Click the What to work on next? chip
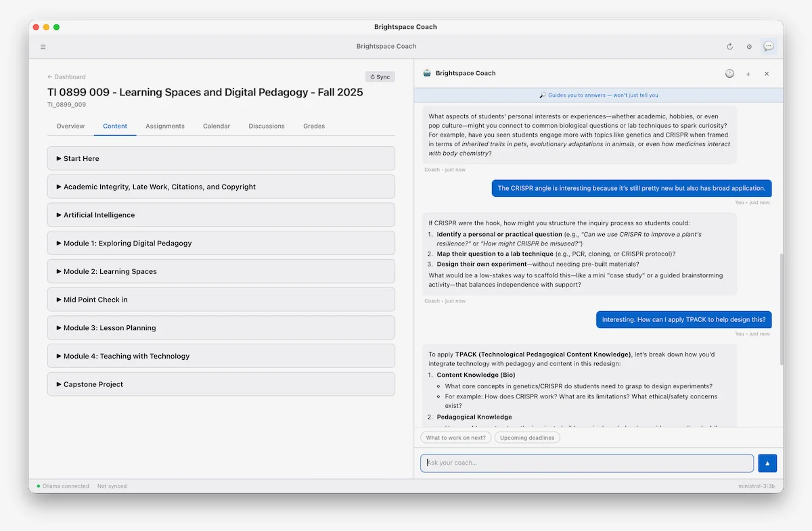812x531 pixels. click(x=456, y=438)
